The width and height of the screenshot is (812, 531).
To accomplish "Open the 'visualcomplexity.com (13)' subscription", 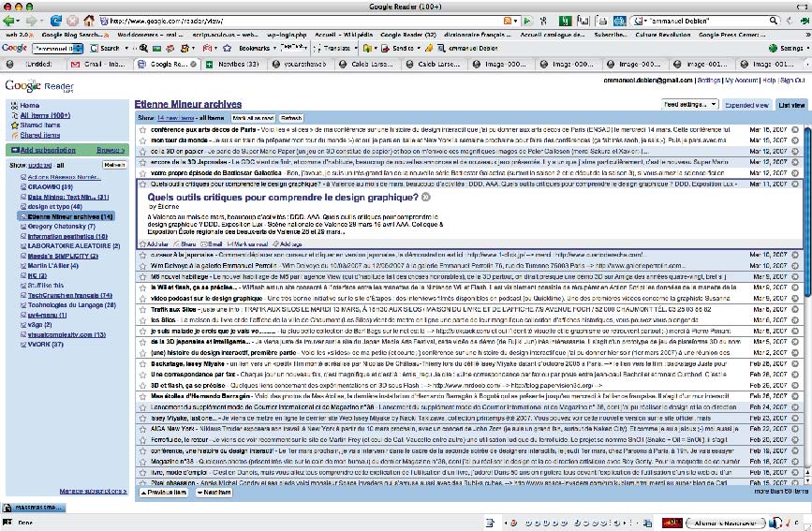I will [x=66, y=334].
